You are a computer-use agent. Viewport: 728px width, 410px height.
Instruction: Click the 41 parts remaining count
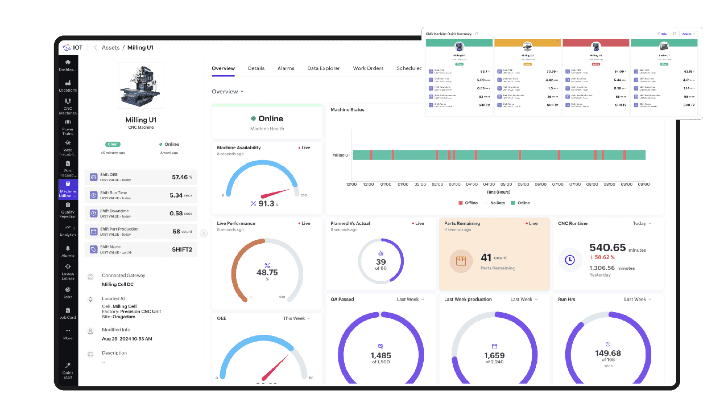click(486, 257)
